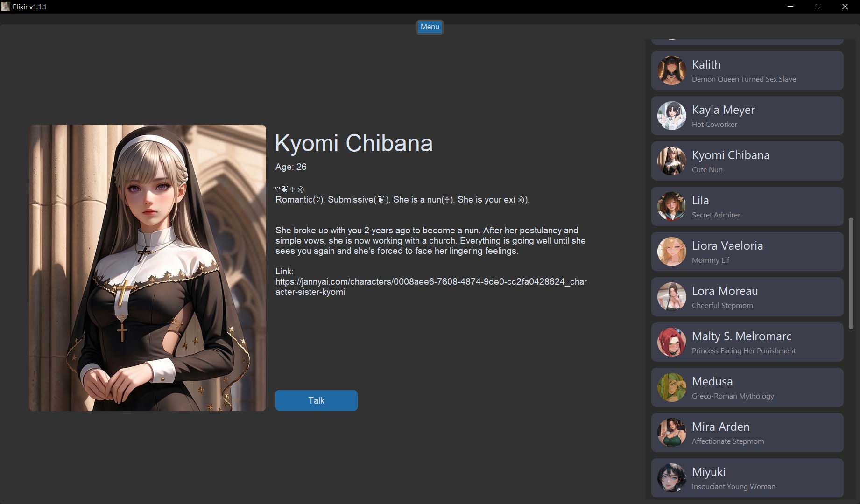Open the jannyai.com character link
This screenshot has height=504, width=860.
(x=431, y=287)
